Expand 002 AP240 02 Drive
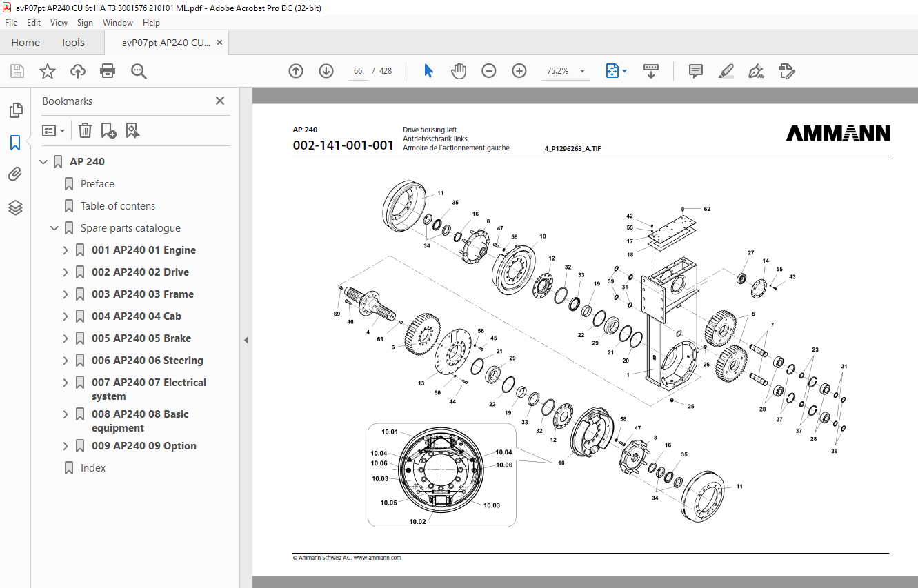This screenshot has width=918, height=588. [66, 272]
